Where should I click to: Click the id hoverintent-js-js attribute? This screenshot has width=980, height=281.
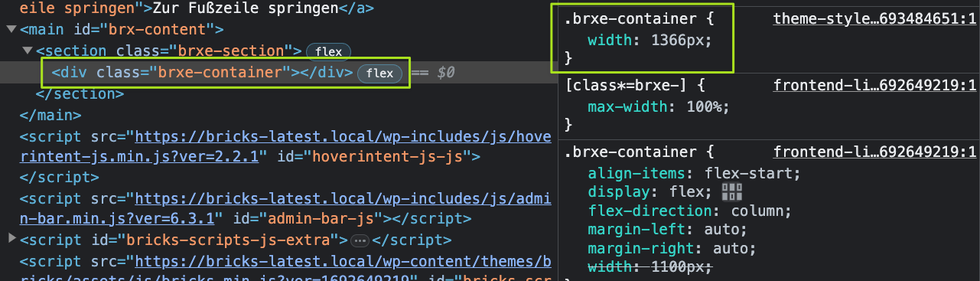374,158
